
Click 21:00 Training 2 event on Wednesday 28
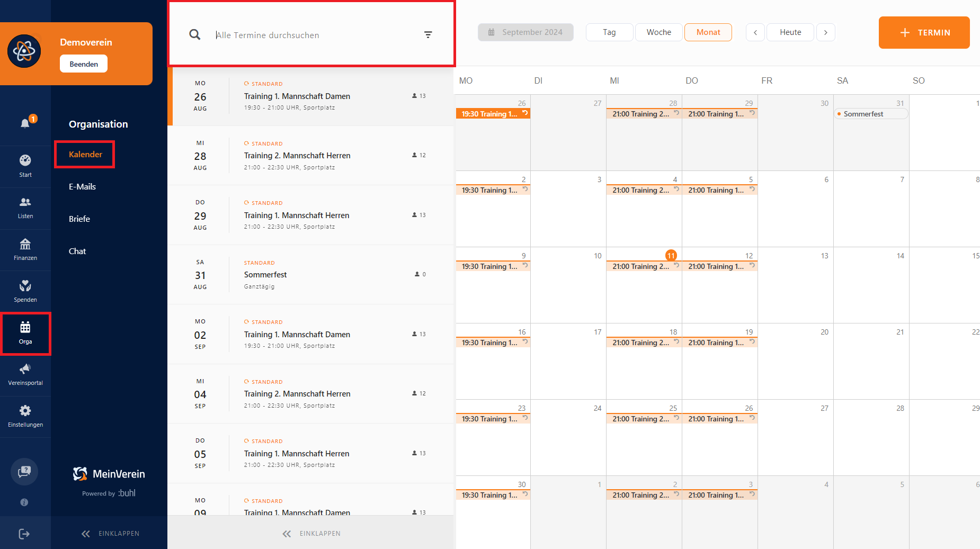click(644, 113)
